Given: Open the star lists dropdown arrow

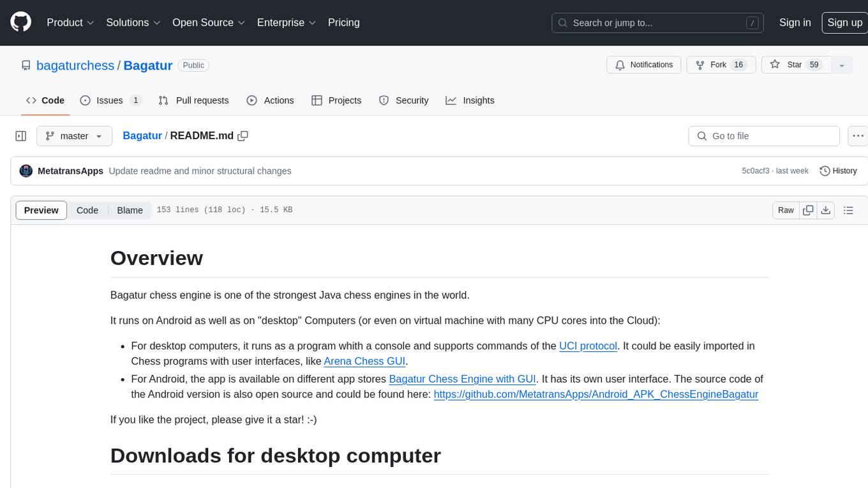Looking at the screenshot, I should (x=842, y=65).
